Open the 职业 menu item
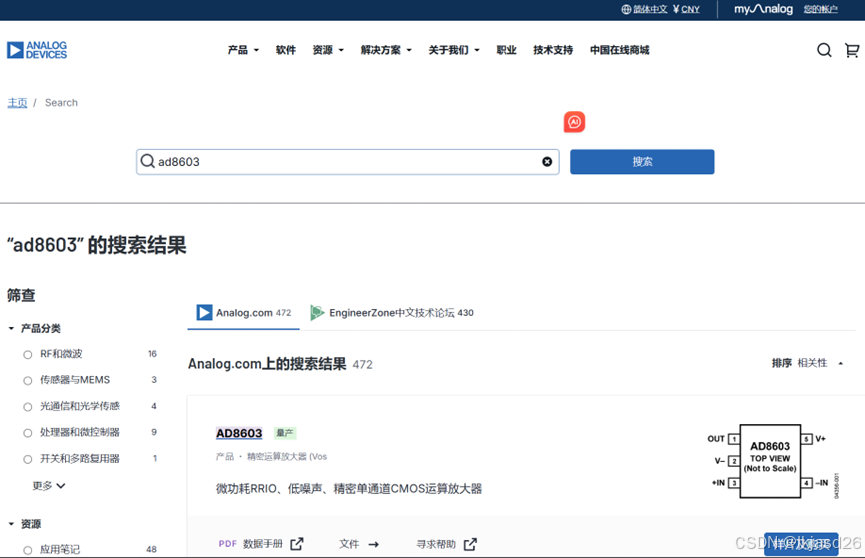Viewport: 865px width, 558px height. [506, 50]
